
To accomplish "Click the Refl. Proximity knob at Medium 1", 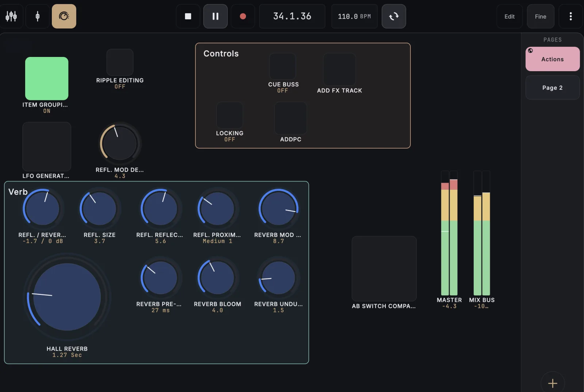I will 217,208.
